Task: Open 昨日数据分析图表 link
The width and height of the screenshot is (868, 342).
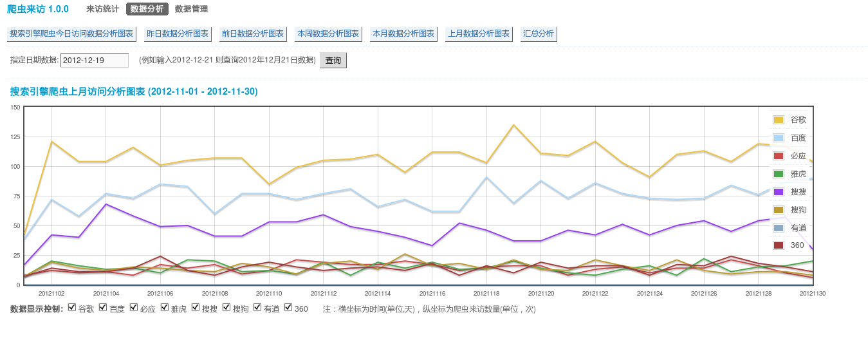Action: point(178,33)
